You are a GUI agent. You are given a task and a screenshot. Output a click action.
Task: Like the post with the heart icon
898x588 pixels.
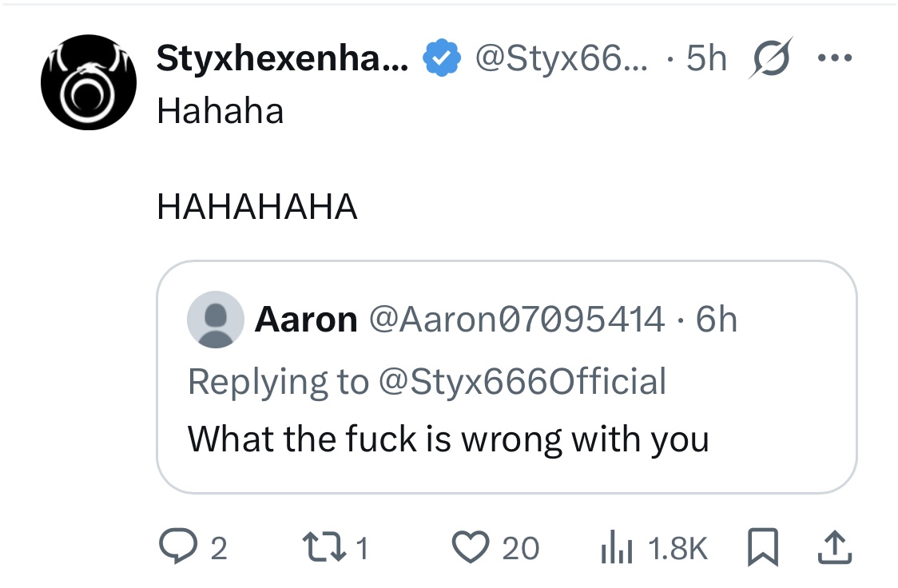click(471, 547)
